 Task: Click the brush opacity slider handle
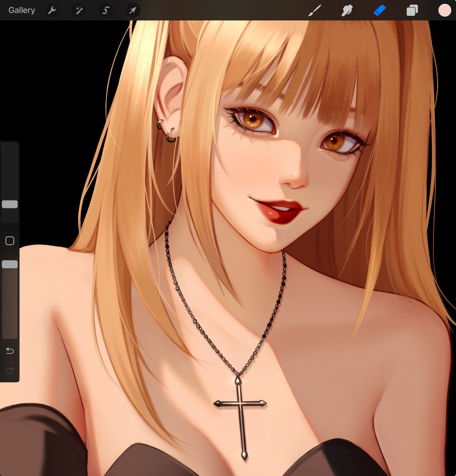pyautogui.click(x=10, y=264)
